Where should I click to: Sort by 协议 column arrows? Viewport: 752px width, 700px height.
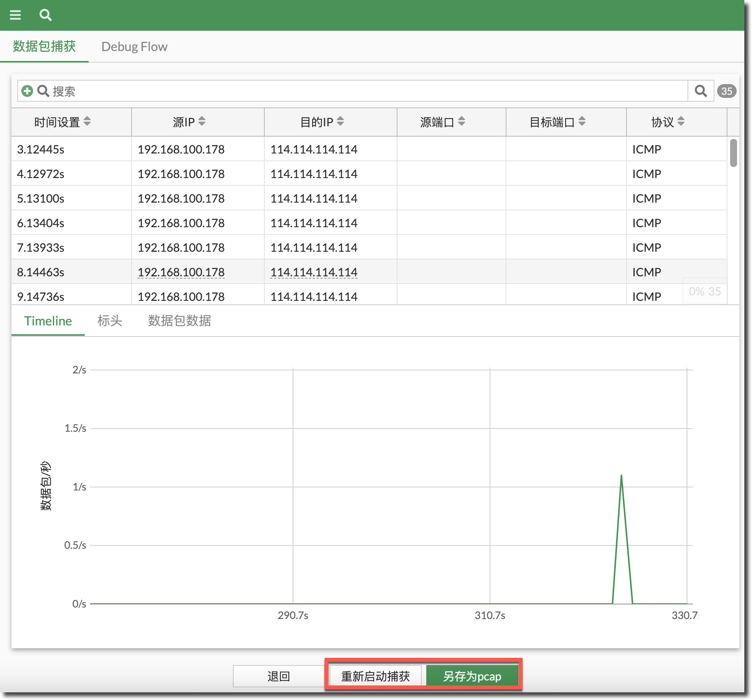click(681, 121)
